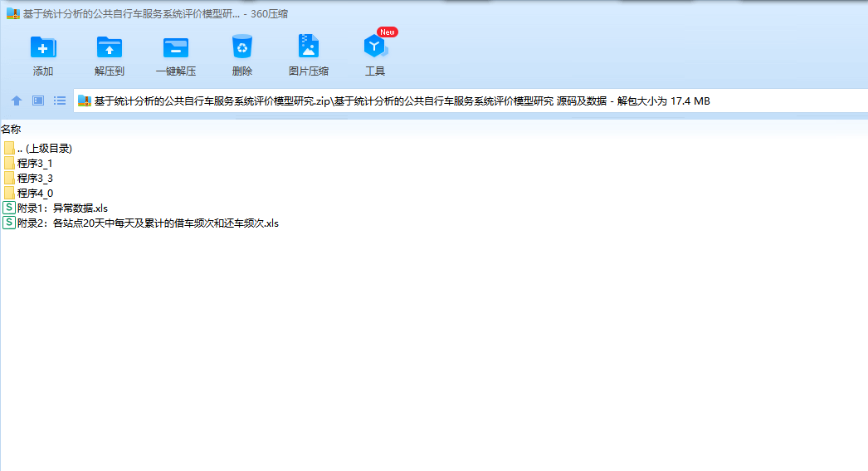Click the address path field
The width and height of the screenshot is (868, 471).
471,101
